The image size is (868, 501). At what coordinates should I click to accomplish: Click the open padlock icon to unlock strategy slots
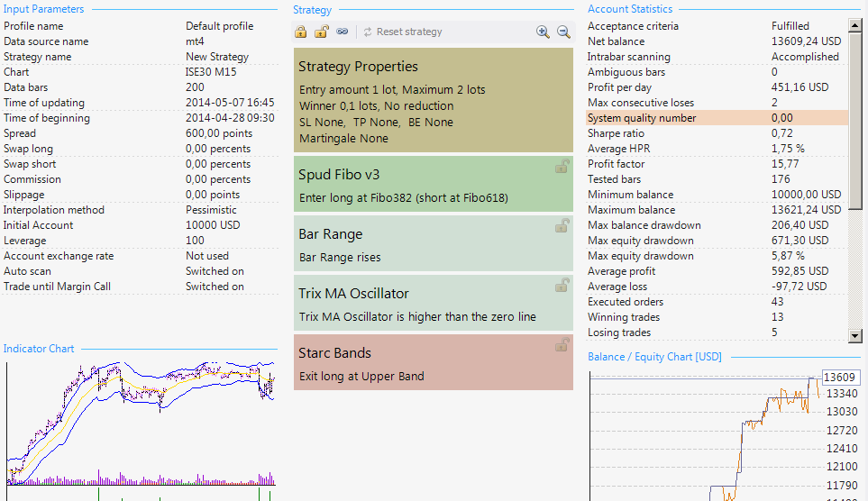pos(321,32)
